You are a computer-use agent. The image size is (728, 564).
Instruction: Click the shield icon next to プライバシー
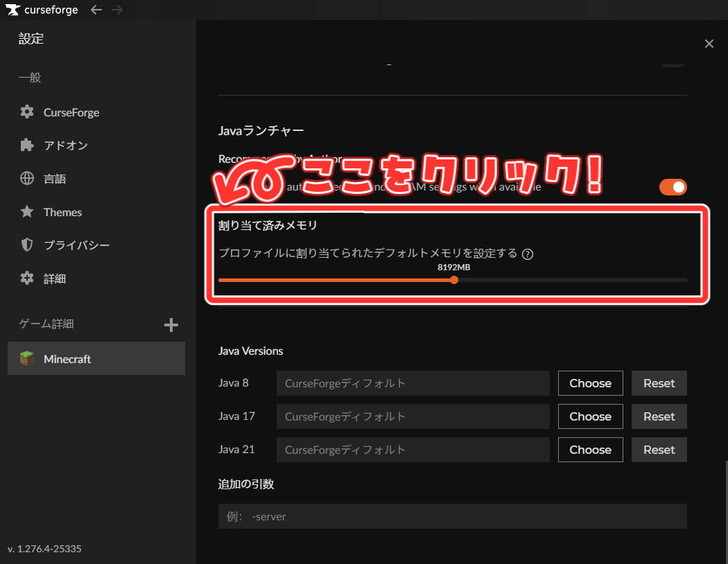pyautogui.click(x=26, y=245)
